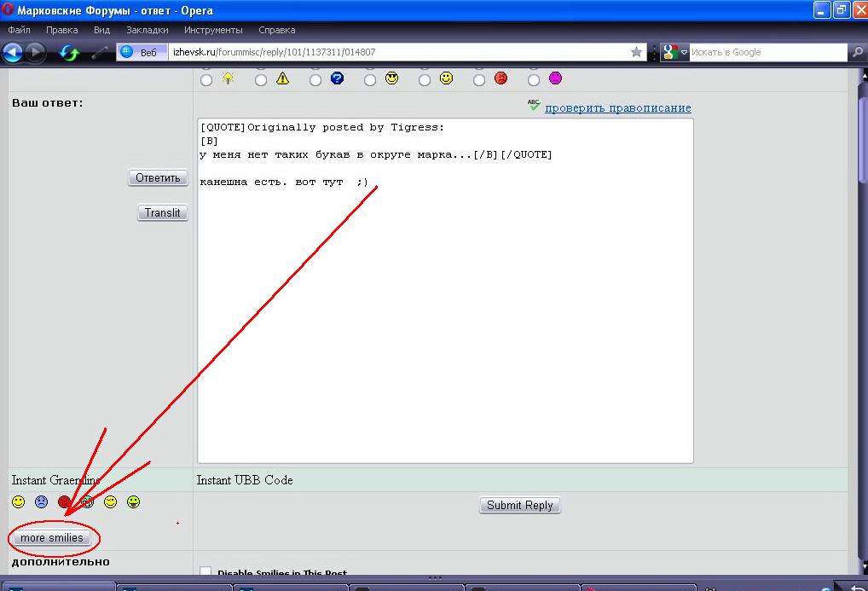The width and height of the screenshot is (868, 591).
Task: Restore the Opera window
Action: coord(842,10)
